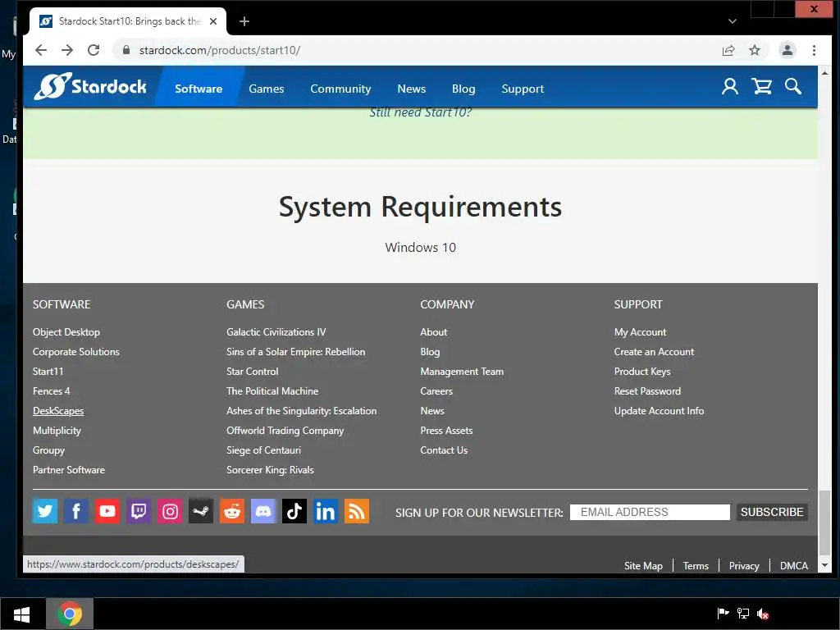Viewport: 840px width, 630px height.
Task: Open the Galactic Civilizations IV link
Action: click(276, 332)
